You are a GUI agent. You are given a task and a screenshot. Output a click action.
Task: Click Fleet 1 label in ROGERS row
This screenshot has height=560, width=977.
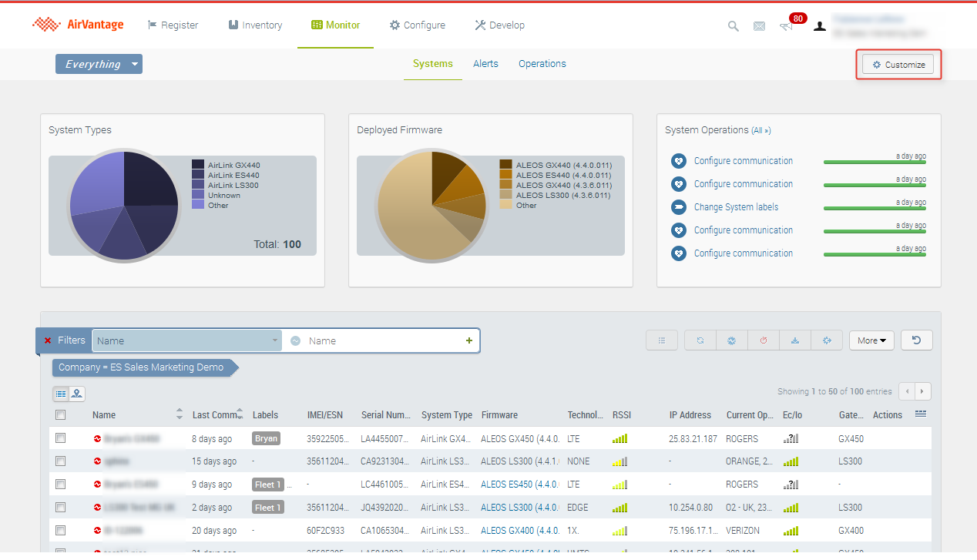click(x=268, y=485)
